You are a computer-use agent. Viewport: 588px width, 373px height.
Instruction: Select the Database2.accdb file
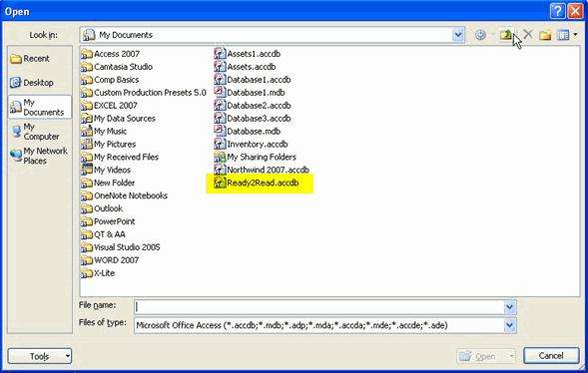[253, 106]
